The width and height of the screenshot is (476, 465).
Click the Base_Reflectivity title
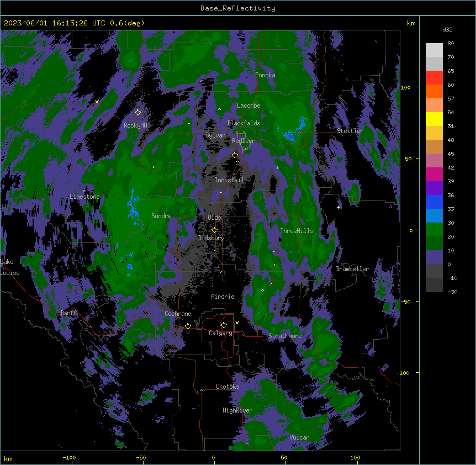click(238, 8)
